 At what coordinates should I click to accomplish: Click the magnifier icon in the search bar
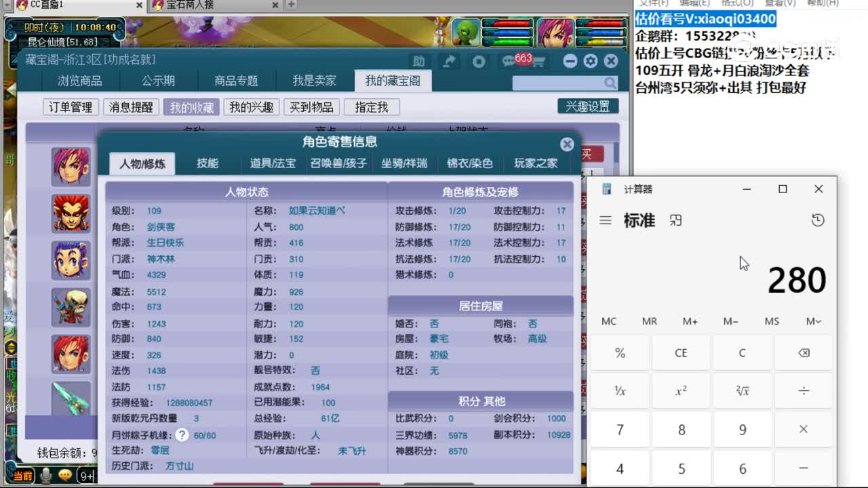coord(608,82)
